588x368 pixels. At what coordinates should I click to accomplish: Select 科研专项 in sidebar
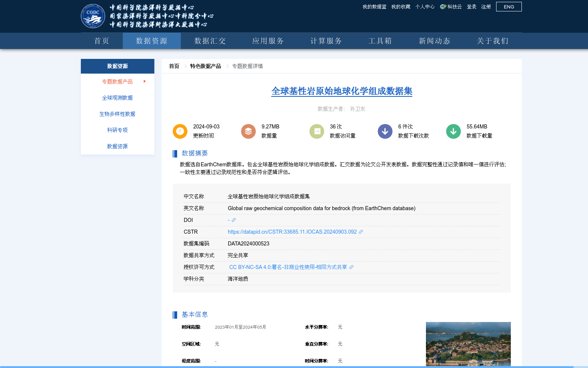pos(117,130)
